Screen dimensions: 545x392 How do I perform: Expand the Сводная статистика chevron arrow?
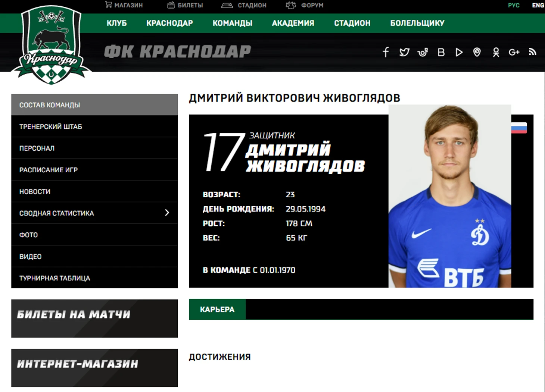point(167,213)
